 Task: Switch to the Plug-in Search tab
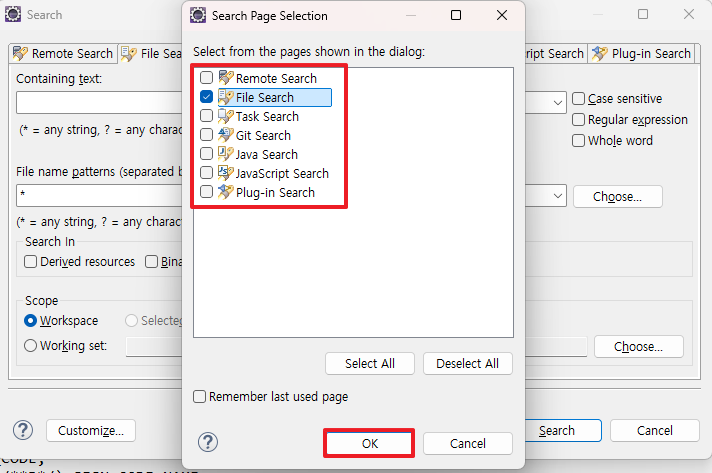pyautogui.click(x=641, y=54)
